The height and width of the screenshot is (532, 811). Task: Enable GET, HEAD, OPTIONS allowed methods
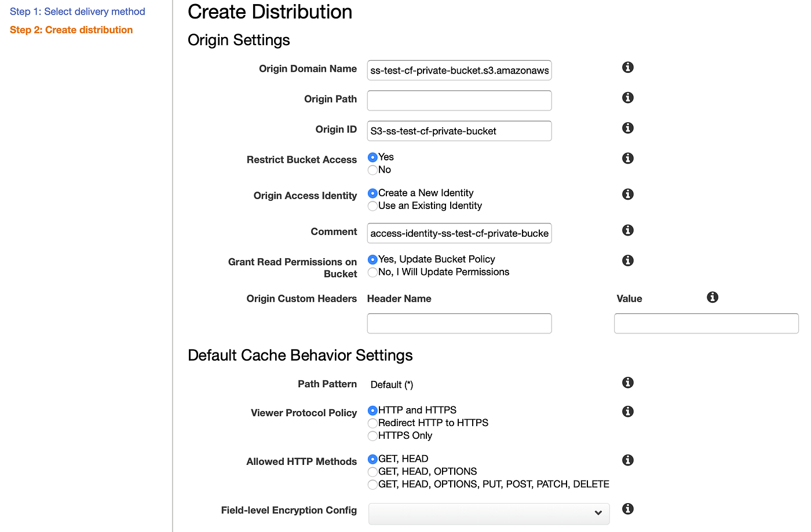372,471
